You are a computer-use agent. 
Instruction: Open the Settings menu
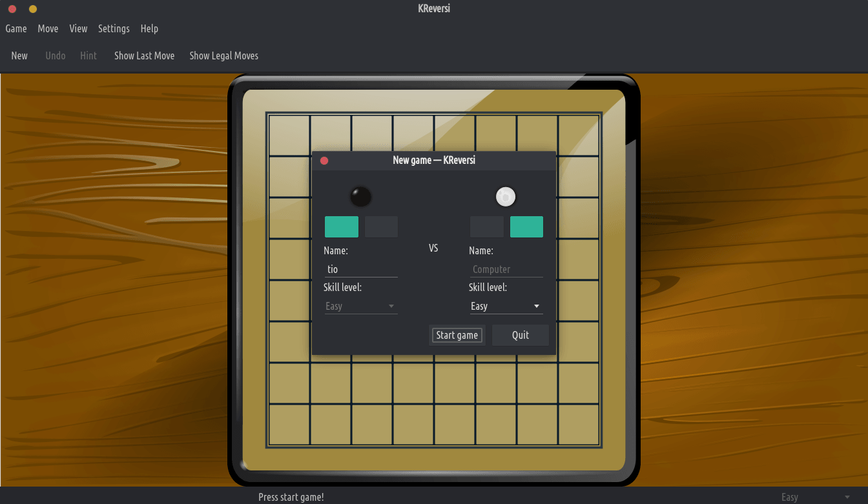(x=114, y=28)
